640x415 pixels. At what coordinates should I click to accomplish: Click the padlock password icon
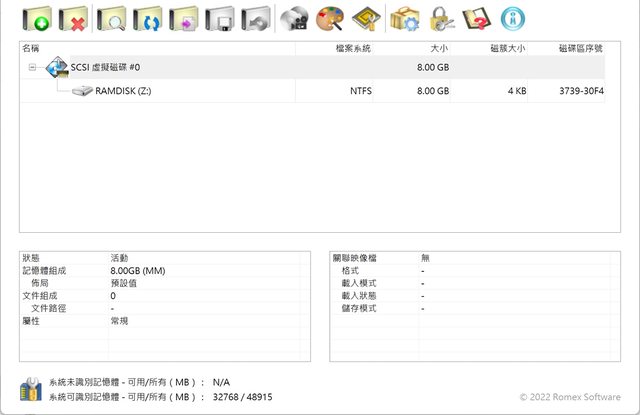441,18
